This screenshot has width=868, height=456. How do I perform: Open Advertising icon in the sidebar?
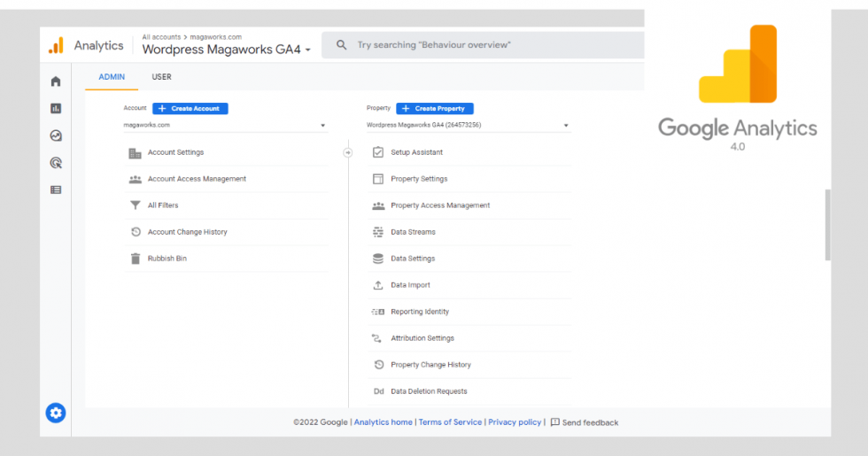point(56,163)
